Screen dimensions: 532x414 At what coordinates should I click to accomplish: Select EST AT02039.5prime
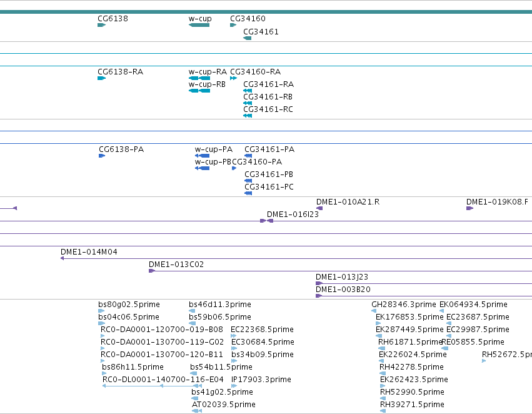(224, 405)
